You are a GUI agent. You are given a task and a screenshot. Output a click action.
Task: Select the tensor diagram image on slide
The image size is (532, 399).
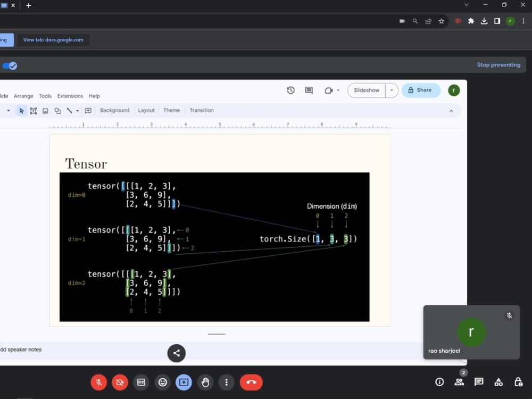(214, 247)
